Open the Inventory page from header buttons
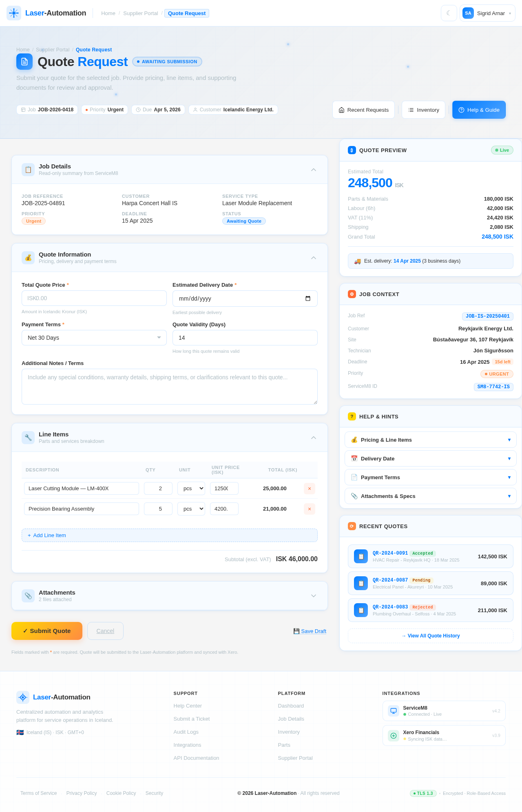 [x=423, y=110]
